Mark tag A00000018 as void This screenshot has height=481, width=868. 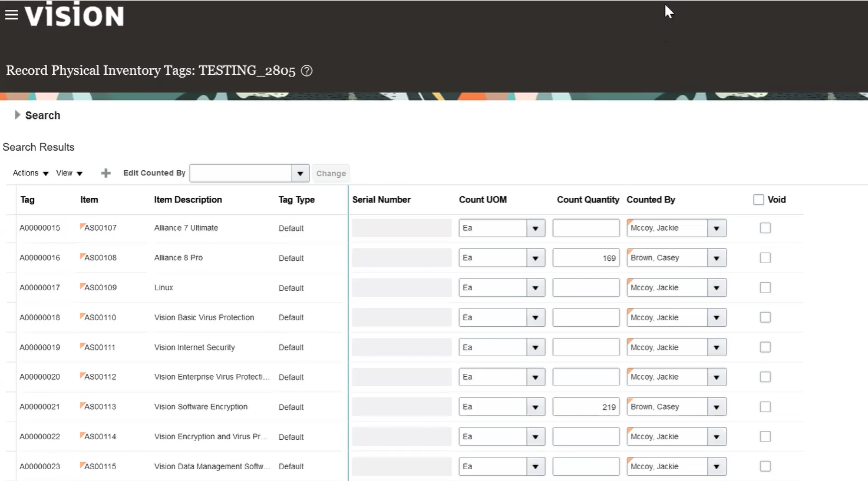[765, 317]
